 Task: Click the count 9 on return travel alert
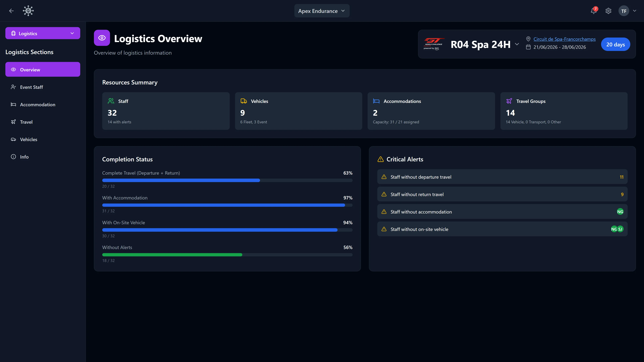(622, 194)
